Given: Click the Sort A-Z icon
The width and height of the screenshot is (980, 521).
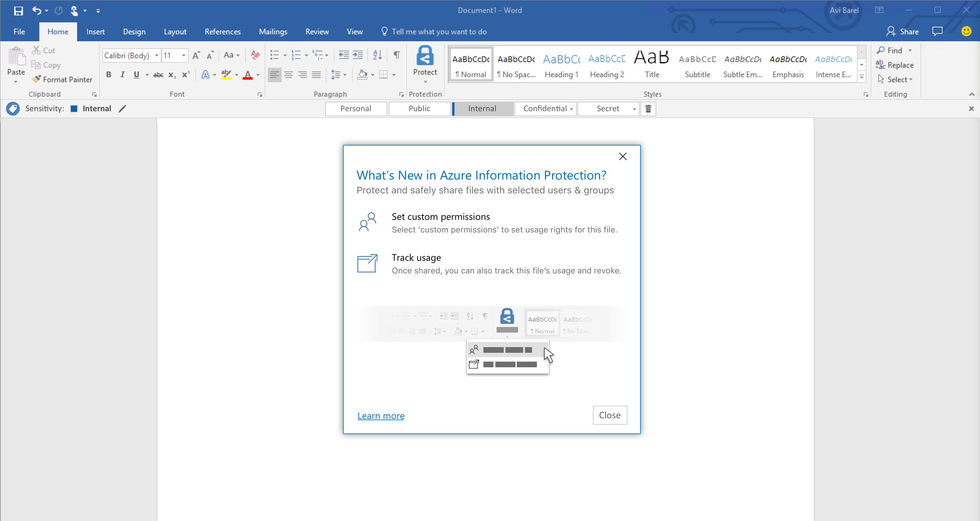Looking at the screenshot, I should point(377,55).
